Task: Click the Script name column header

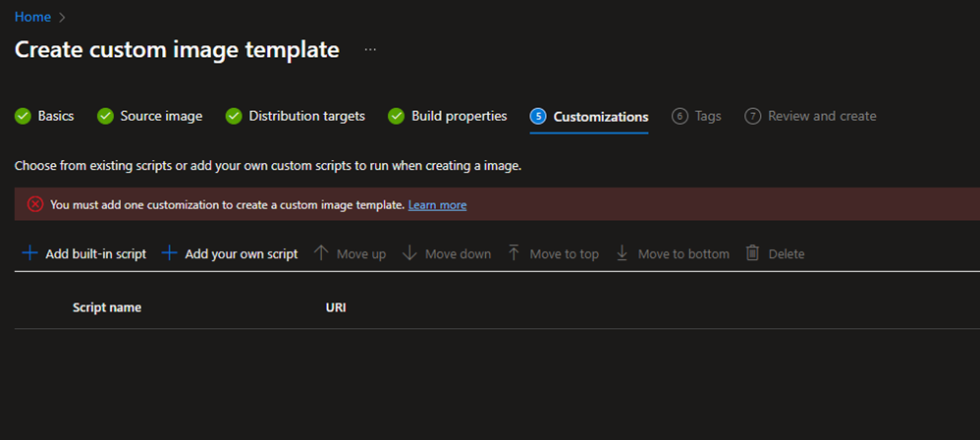Action: pos(107,307)
